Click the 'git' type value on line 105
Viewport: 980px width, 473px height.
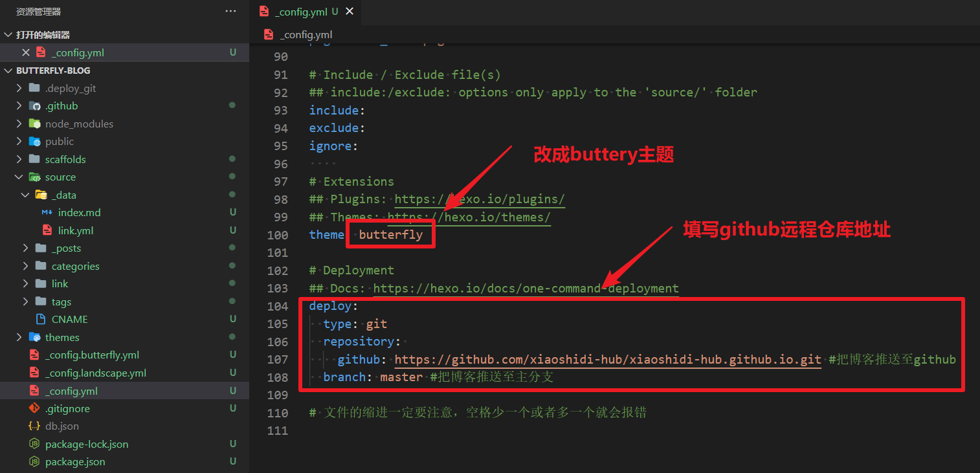click(377, 324)
